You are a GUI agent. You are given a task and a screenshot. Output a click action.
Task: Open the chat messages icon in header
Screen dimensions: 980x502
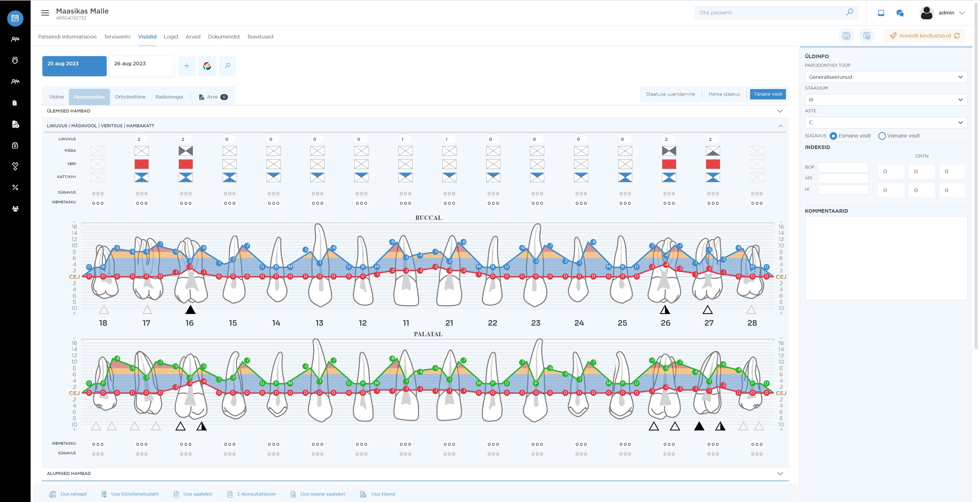[900, 13]
